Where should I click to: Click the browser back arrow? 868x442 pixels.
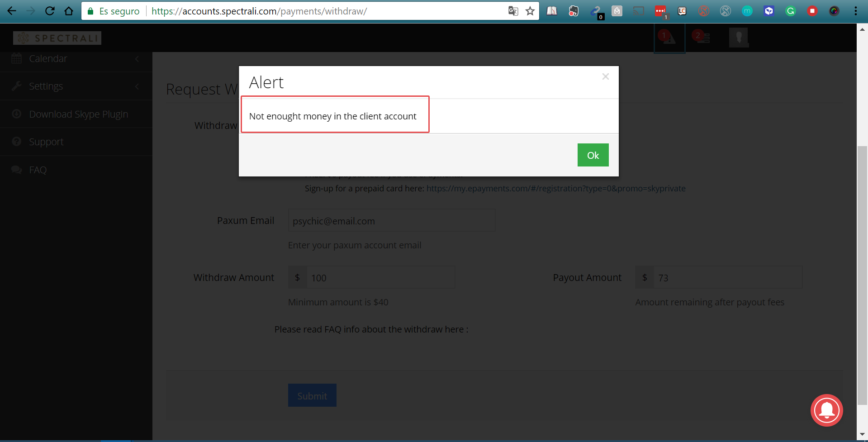coord(12,11)
